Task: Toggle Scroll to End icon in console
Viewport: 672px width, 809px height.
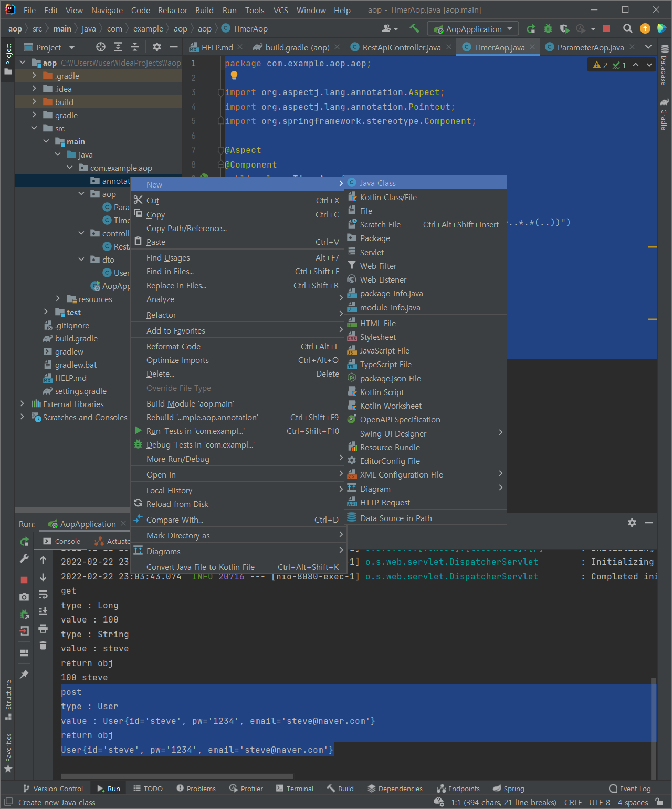Action: 43,611
